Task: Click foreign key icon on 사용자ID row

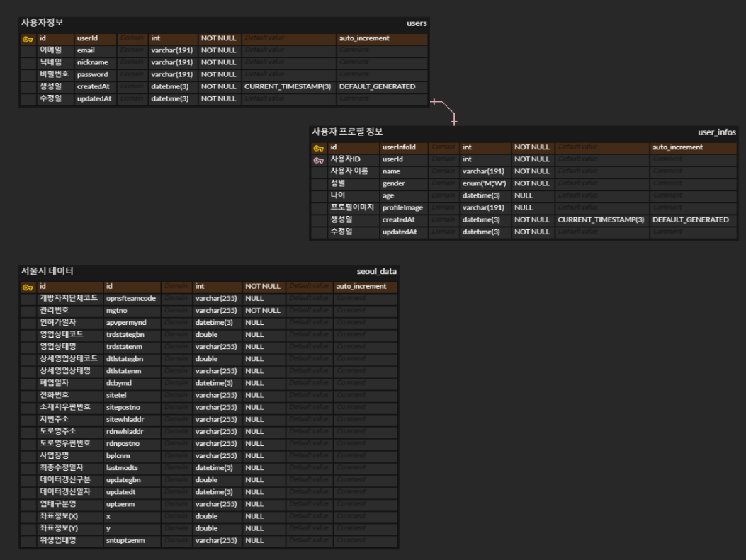Action: [319, 160]
